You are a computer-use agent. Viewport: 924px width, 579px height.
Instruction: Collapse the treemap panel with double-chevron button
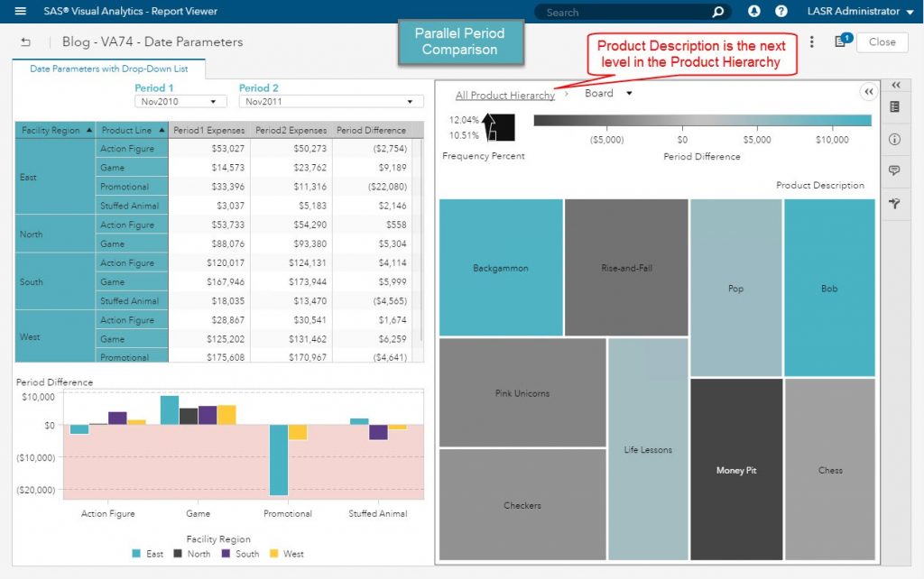868,92
